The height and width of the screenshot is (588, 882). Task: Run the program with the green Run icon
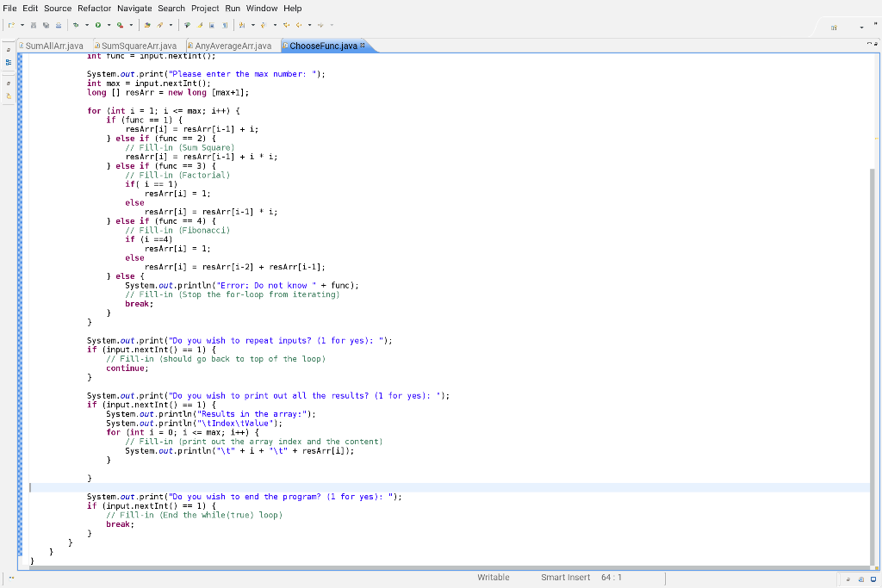click(x=97, y=24)
